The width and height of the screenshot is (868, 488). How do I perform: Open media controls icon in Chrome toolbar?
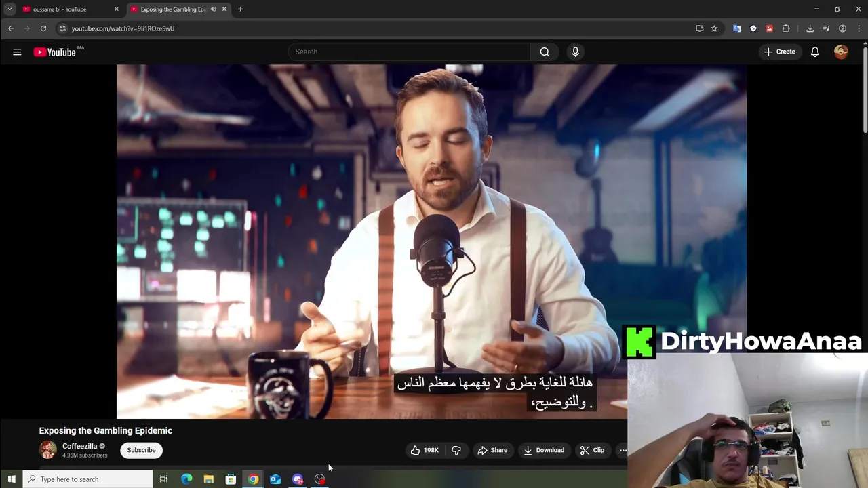point(826,28)
